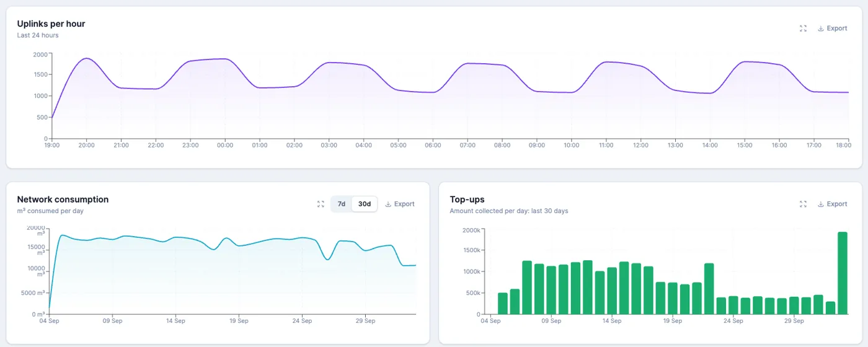
Task: Click the 'Network consumption' title
Action: click(63, 200)
